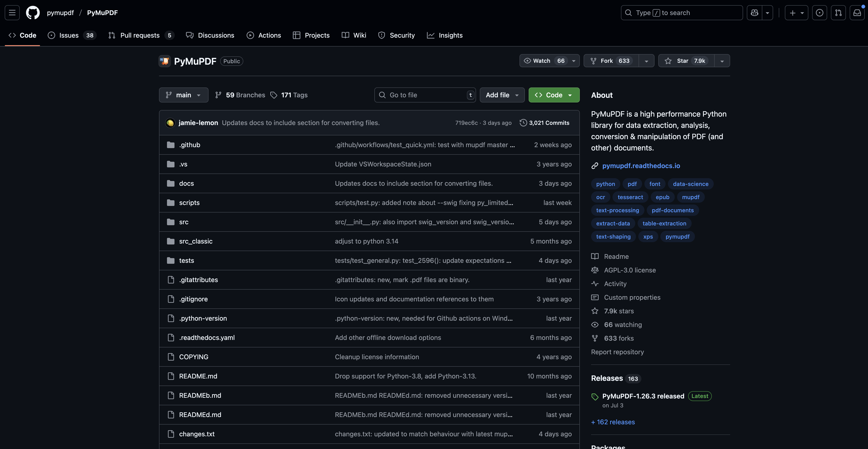The height and width of the screenshot is (449, 868).
Task: Click Report repository
Action: pyautogui.click(x=617, y=352)
